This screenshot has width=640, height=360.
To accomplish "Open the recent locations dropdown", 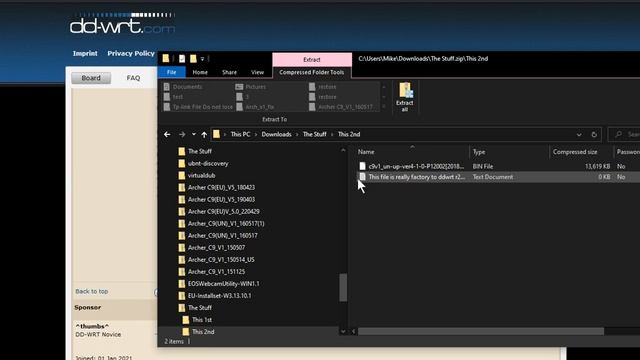I will coord(193,134).
